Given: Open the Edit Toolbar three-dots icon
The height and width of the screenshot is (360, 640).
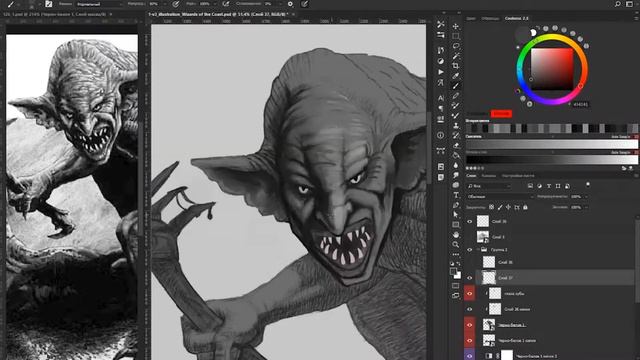Looking at the screenshot, I should point(456,254).
